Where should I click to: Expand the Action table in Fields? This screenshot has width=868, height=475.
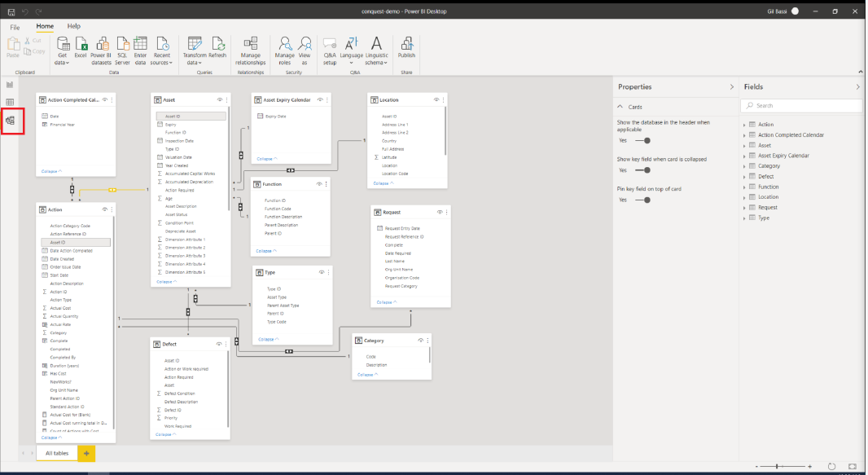744,125
